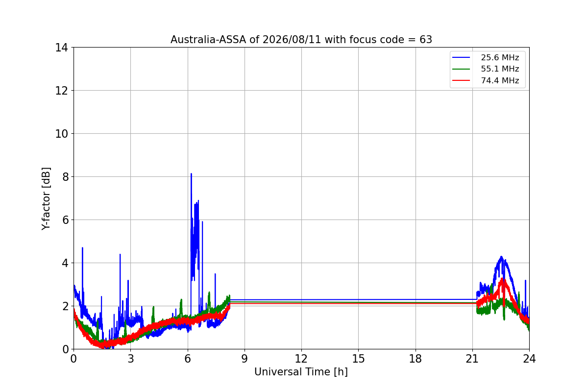Click the green 55.1 MHz legend line
The width and height of the screenshot is (588, 392).
(462, 69)
